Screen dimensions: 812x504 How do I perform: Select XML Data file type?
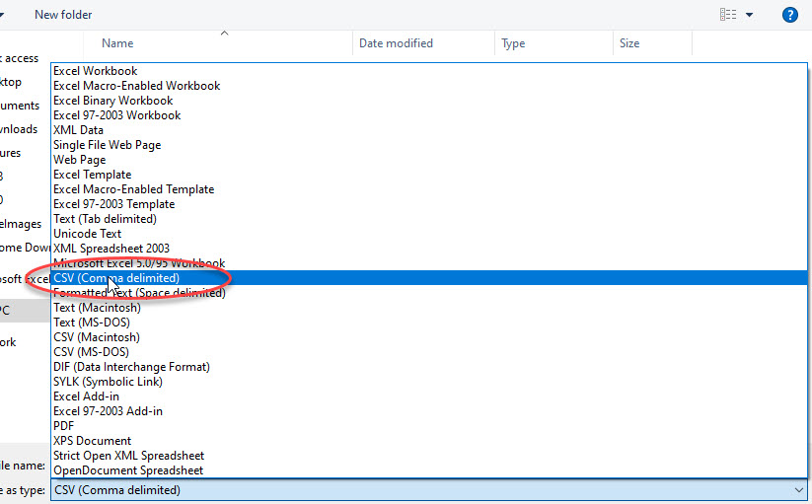coord(78,130)
